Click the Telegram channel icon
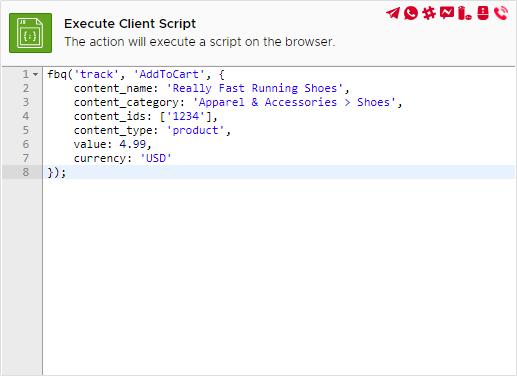The width and height of the screenshot is (517, 376). 393,13
